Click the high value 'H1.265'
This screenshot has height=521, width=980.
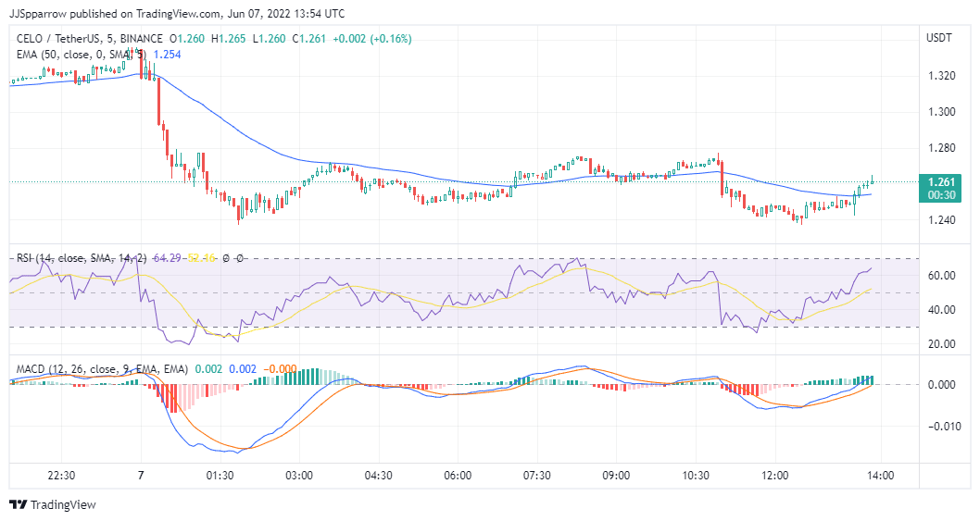pos(228,39)
